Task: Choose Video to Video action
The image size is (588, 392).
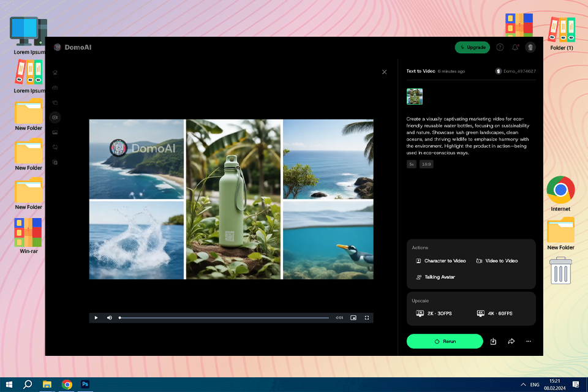Action: click(497, 261)
